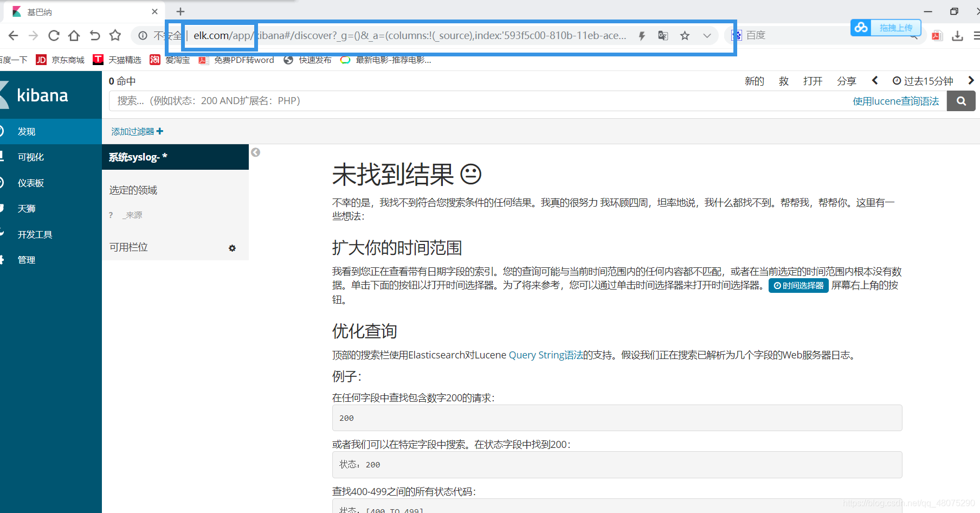This screenshot has width=980, height=513.
Task: Open a new browser tab
Action: click(180, 11)
